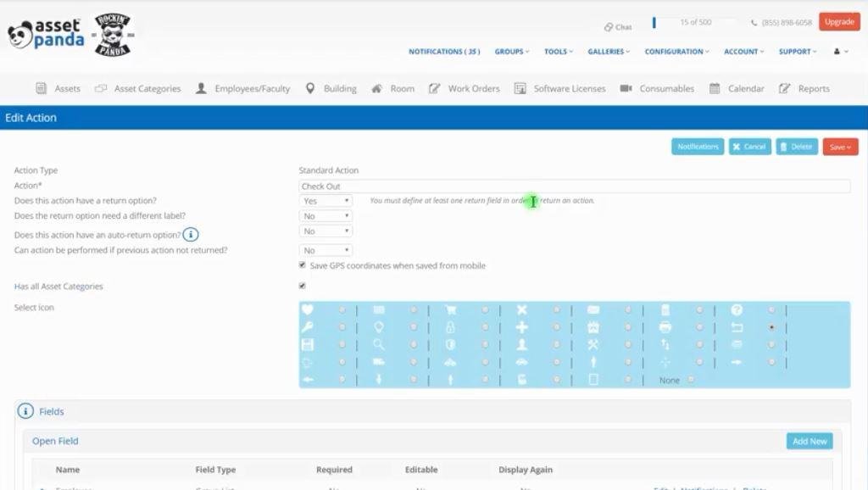Open the user profile menu
The width and height of the screenshot is (868, 490).
[840, 52]
